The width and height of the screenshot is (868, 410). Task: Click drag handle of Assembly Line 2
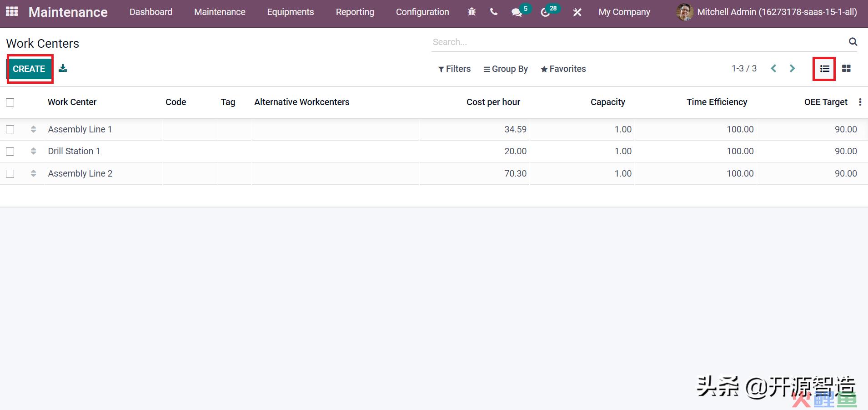33,173
